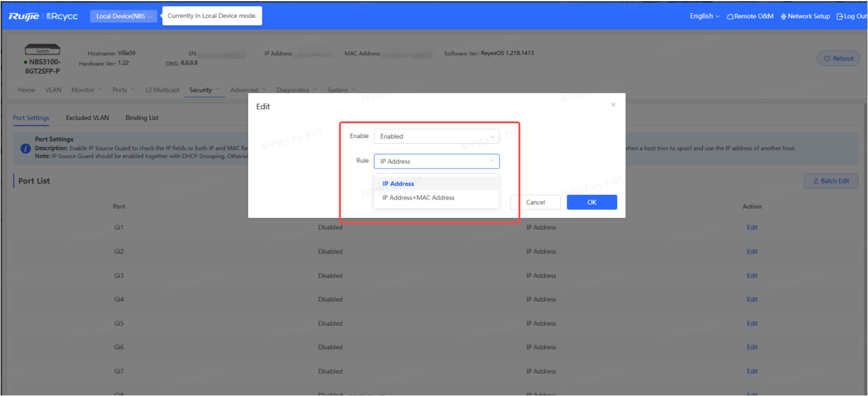Open Network Setup in the top bar
Screen dimensions: 868x396
pos(805,16)
